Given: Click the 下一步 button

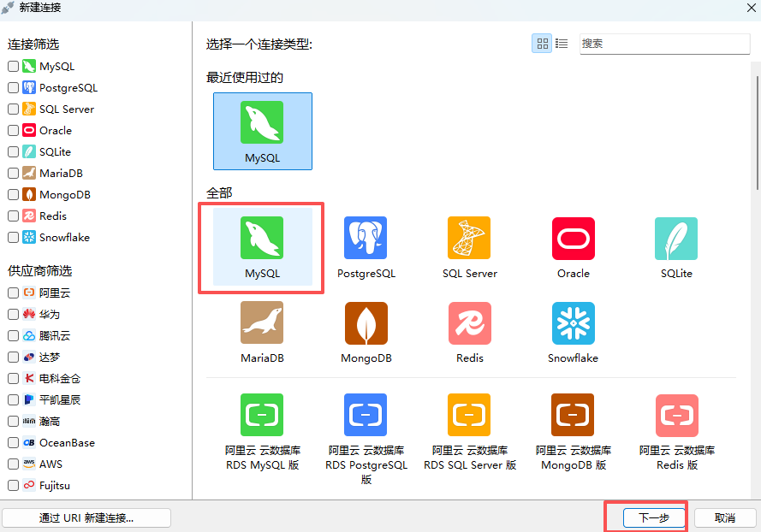Looking at the screenshot, I should coord(654,517).
